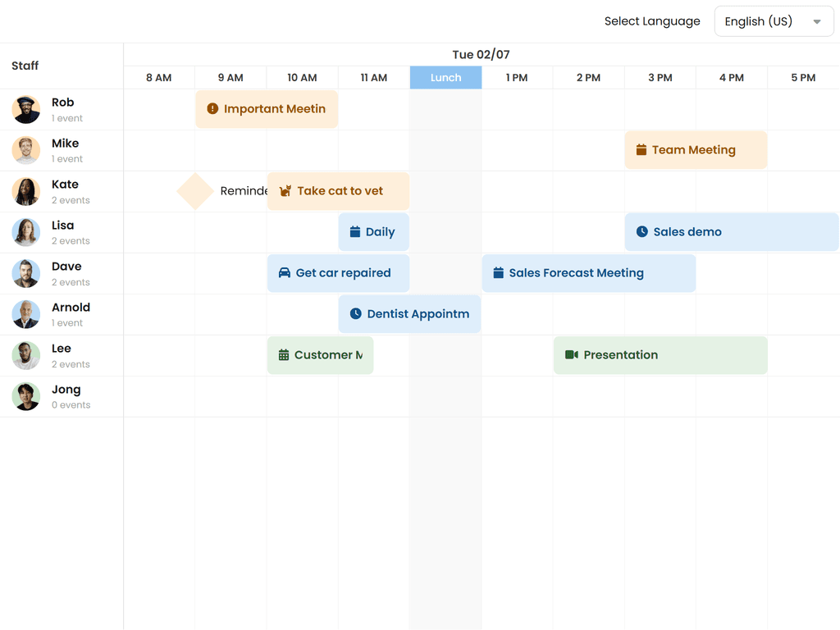Click the exclamation icon on Important Meeting

[212, 109]
